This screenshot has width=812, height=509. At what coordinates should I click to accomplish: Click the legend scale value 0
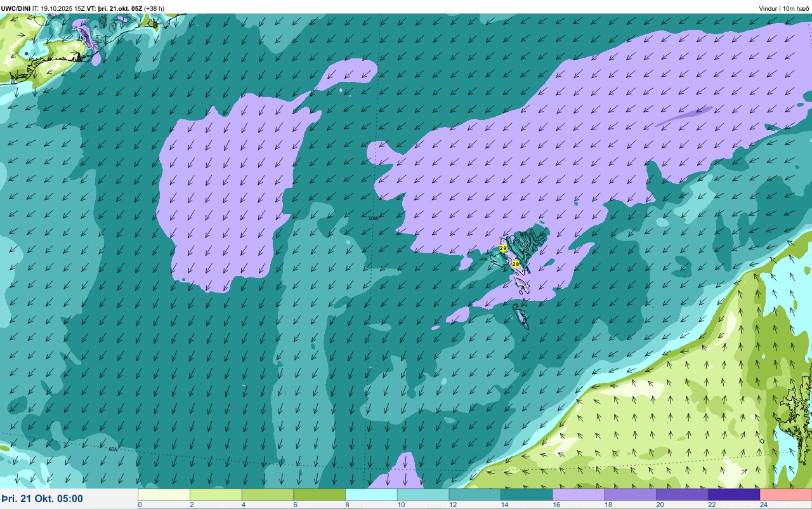point(140,505)
